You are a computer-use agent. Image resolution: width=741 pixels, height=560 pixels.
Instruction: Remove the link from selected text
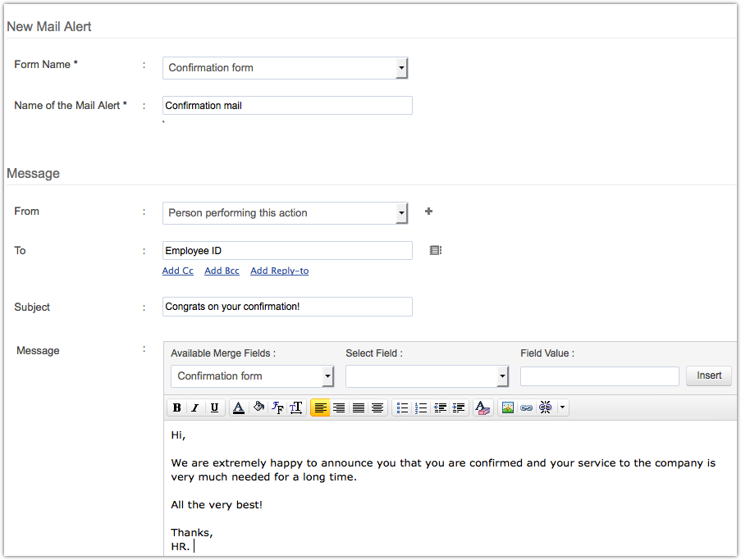(544, 407)
